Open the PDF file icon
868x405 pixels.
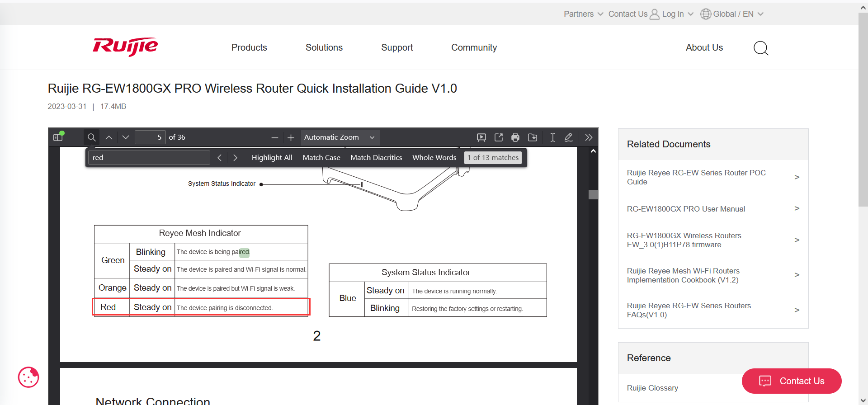coord(498,137)
